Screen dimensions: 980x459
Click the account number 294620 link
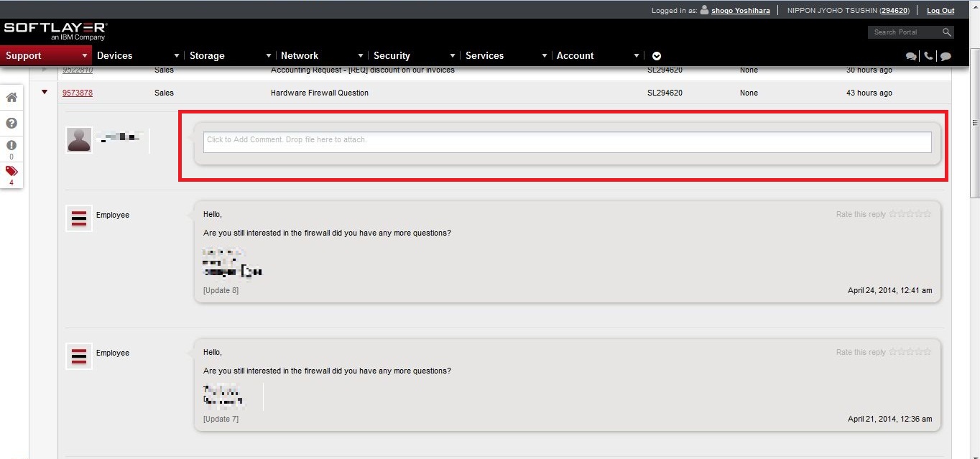point(895,11)
